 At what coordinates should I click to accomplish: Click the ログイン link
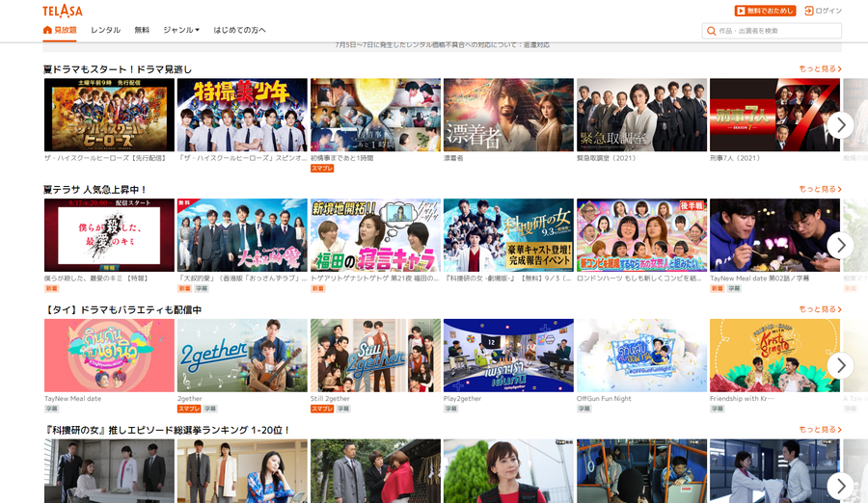824,11
